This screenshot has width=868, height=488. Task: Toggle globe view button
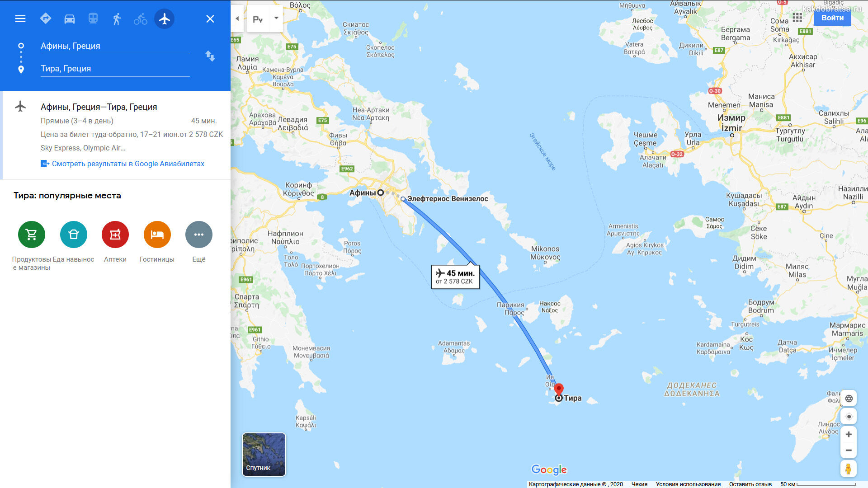tap(849, 399)
